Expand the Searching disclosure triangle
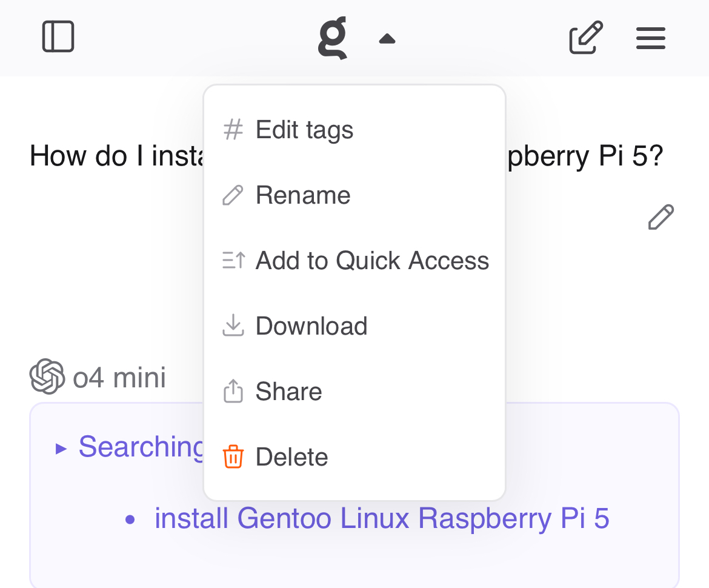The height and width of the screenshot is (588, 709). coord(61,448)
